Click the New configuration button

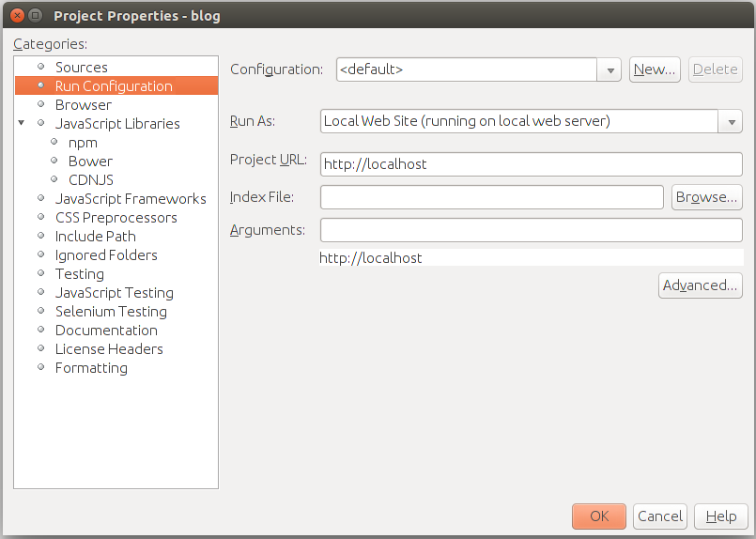[655, 69]
